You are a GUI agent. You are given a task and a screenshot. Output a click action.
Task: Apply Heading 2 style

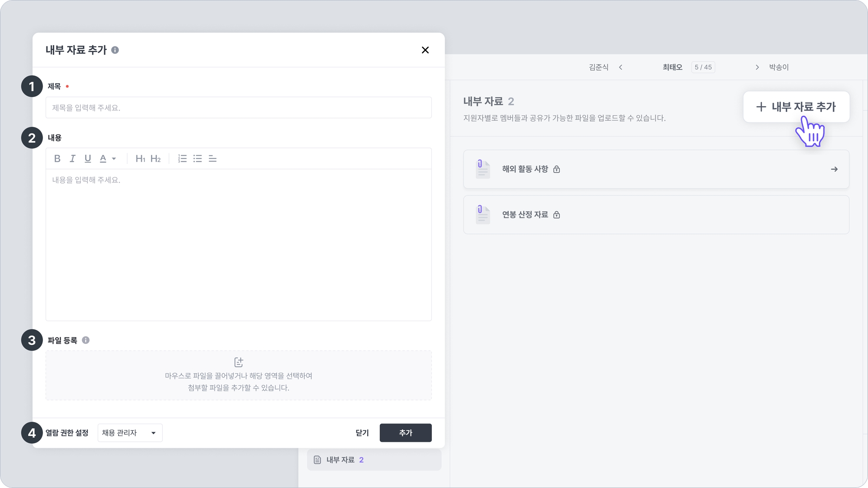click(155, 158)
